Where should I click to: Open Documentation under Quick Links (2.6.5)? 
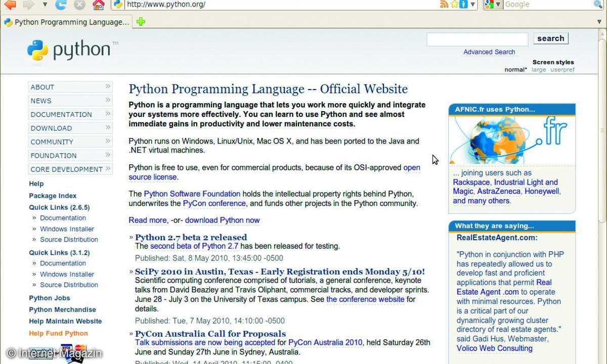(x=63, y=218)
